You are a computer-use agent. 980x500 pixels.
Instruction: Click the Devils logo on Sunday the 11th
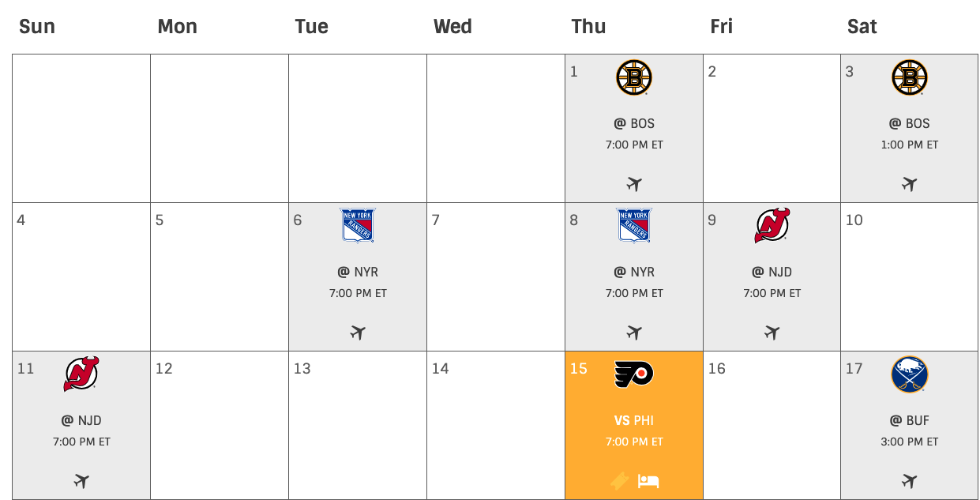pos(81,374)
